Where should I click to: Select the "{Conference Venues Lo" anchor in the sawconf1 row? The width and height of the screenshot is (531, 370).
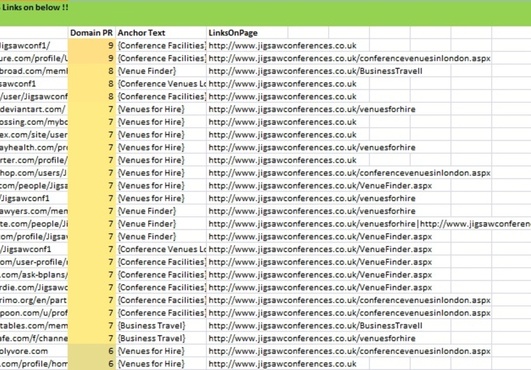pos(161,84)
